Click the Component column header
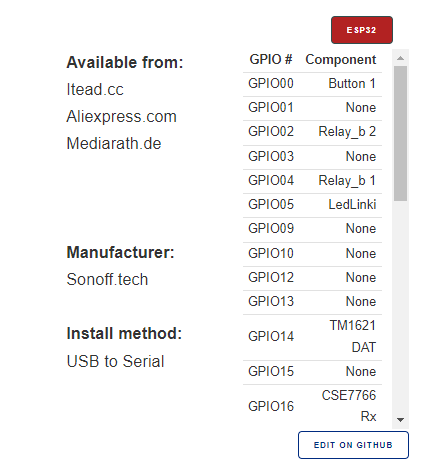 [341, 60]
